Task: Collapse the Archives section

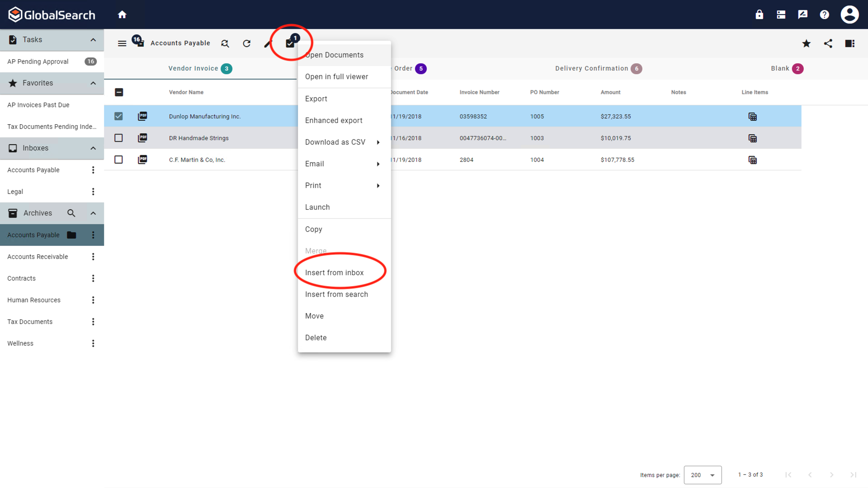Action: (93, 213)
